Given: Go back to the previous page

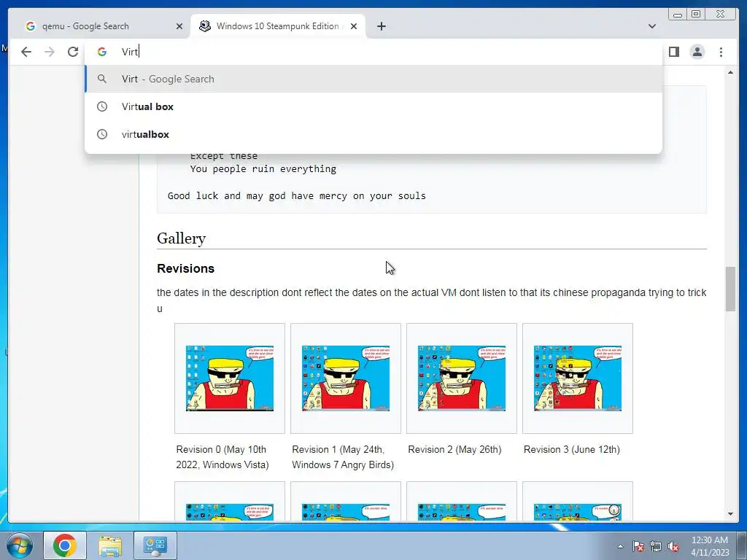Looking at the screenshot, I should click(26, 52).
